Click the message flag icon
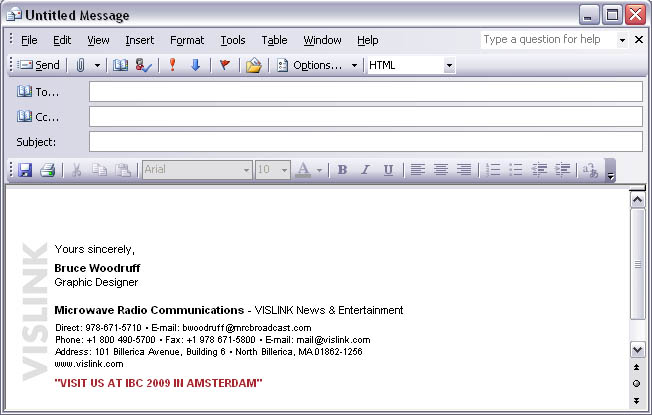 [225, 65]
